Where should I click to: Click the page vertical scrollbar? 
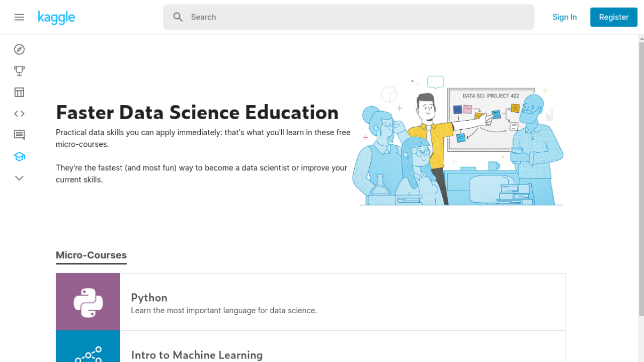coord(641,176)
